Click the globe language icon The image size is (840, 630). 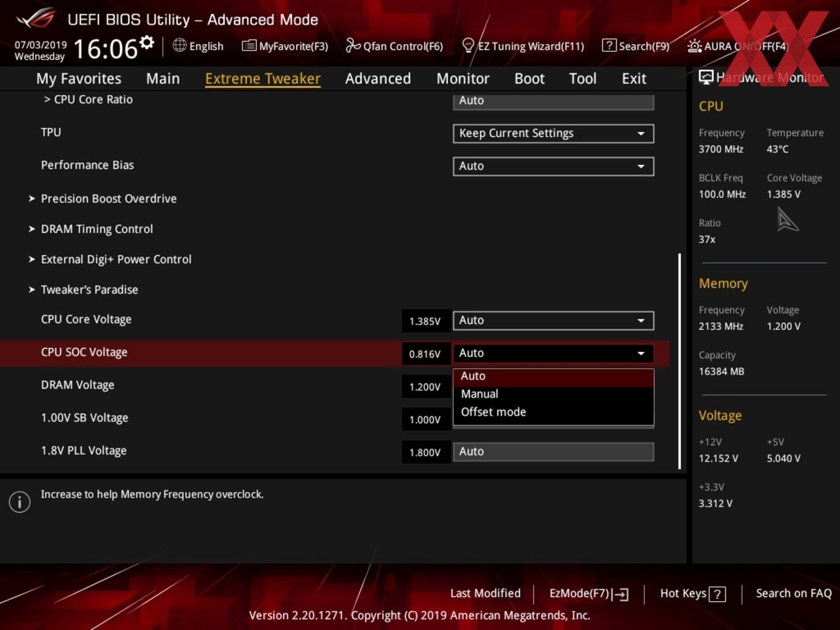pos(179,45)
